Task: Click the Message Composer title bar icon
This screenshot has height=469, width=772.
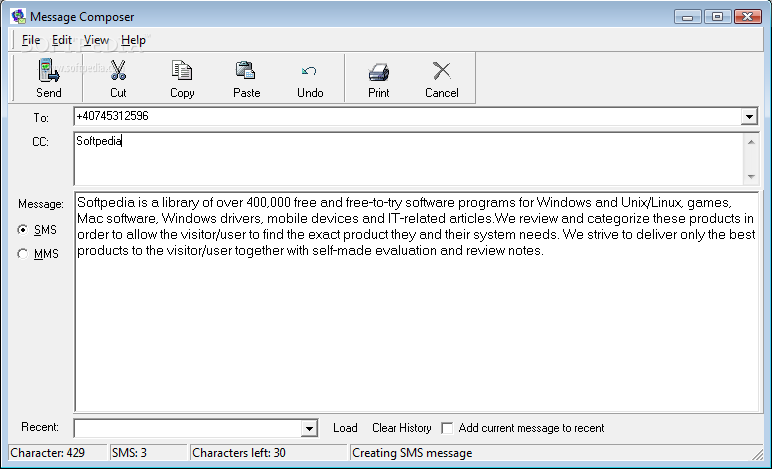Action: [19, 16]
